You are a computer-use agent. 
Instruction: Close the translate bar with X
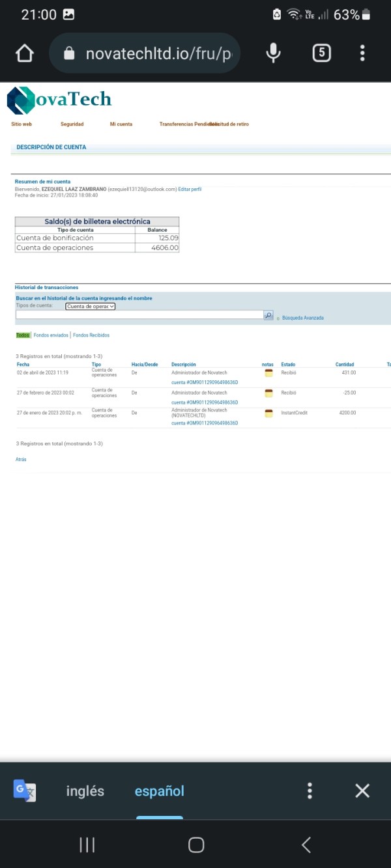tap(362, 791)
